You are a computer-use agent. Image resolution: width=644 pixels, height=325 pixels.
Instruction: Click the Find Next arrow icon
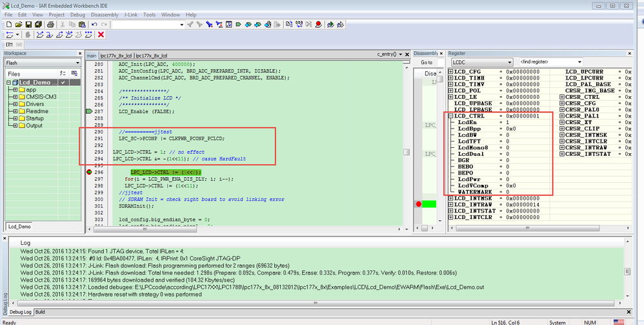point(199,25)
